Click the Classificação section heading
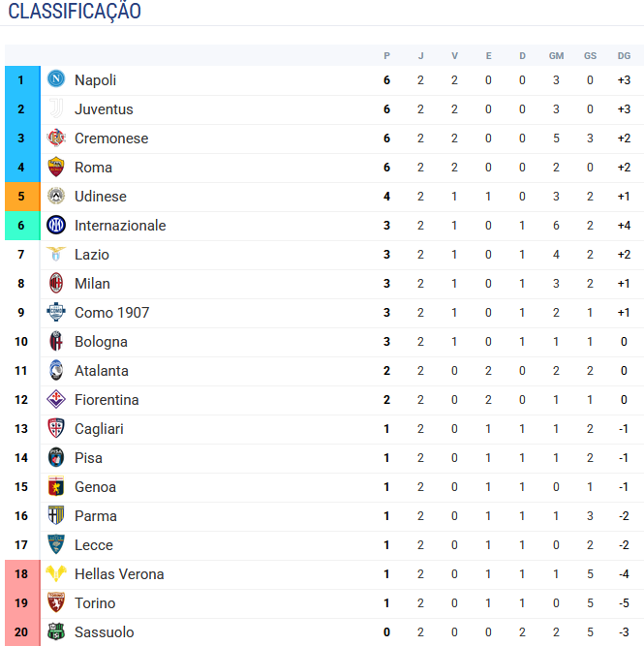644x646 pixels. pyautogui.click(x=75, y=11)
